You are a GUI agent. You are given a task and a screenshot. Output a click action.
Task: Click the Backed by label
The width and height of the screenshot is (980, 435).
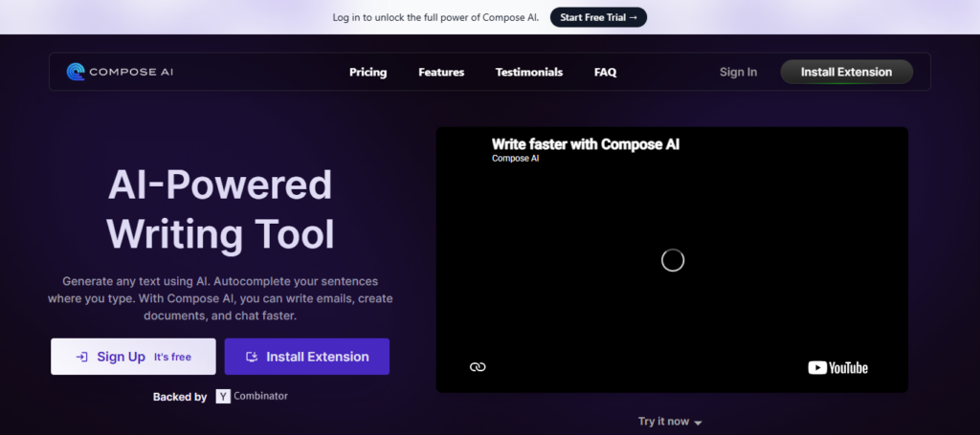tap(180, 397)
